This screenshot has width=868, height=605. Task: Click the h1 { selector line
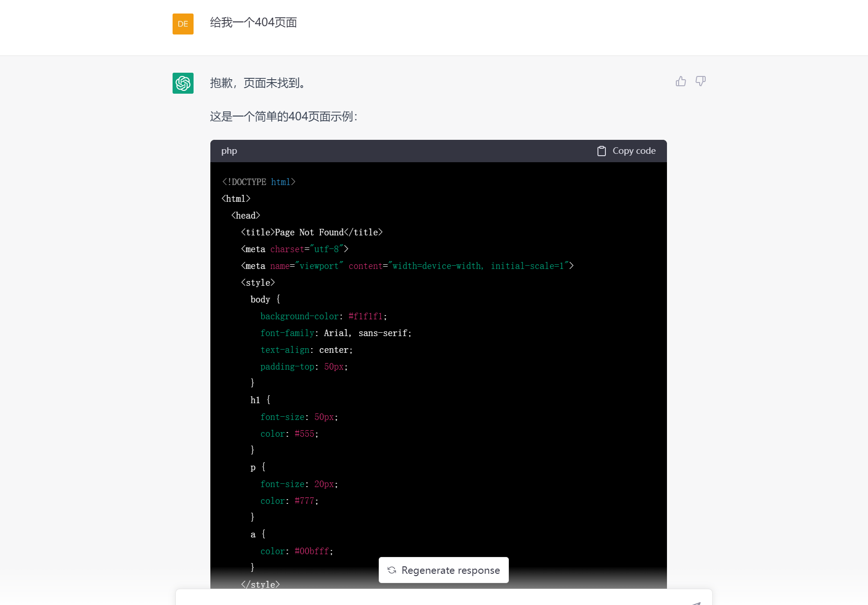[x=260, y=400]
